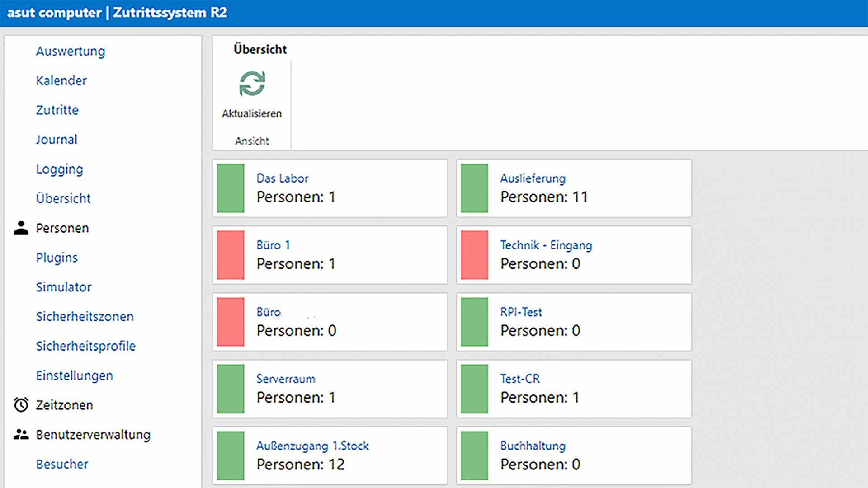Click the Buchhaltung zone card
The image size is (868, 488).
574,455
